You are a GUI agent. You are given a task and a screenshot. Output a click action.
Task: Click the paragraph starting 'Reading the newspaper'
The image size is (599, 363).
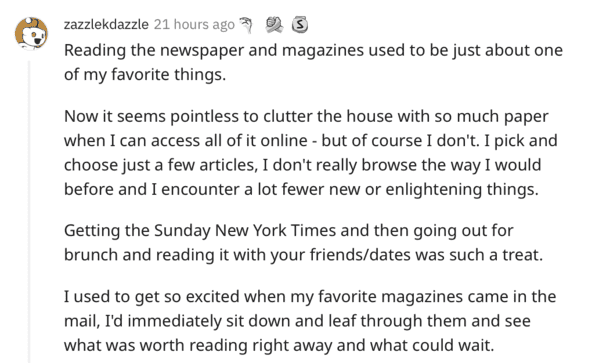point(313,62)
